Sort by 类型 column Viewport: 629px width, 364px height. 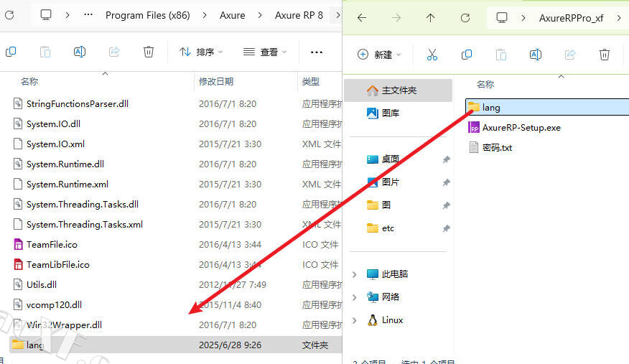tap(311, 81)
